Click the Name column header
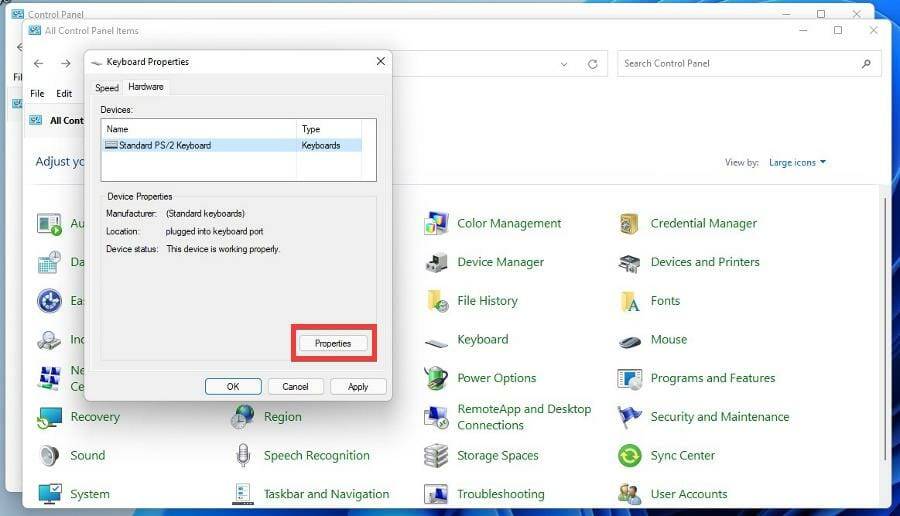900x516 pixels. (x=199, y=129)
